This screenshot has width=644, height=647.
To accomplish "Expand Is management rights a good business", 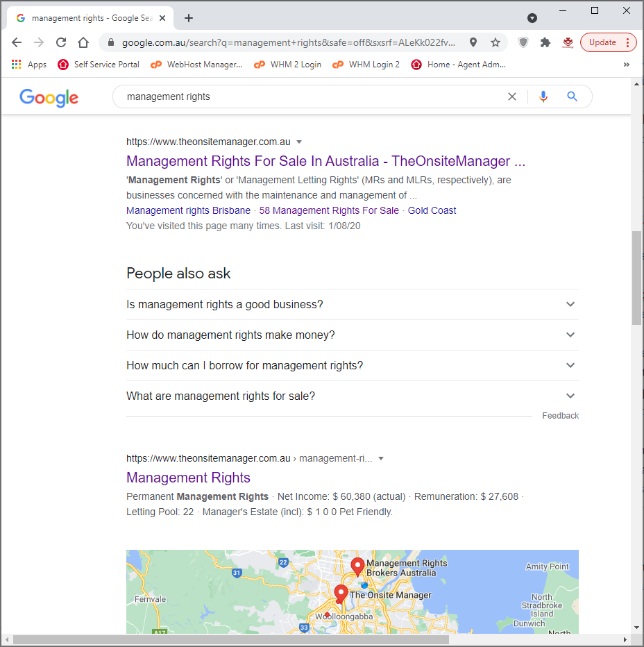I will click(353, 305).
